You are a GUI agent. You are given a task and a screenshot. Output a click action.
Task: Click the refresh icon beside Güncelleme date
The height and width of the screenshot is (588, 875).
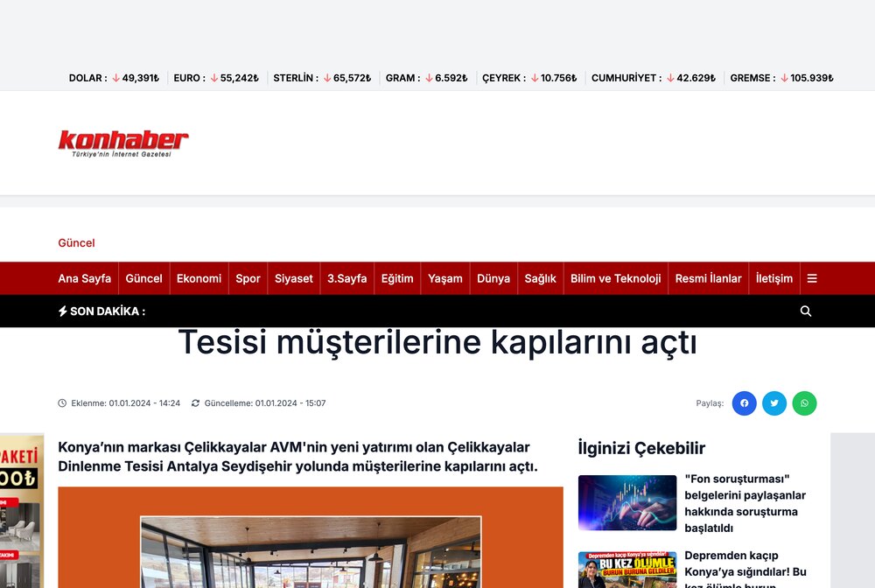coord(195,403)
